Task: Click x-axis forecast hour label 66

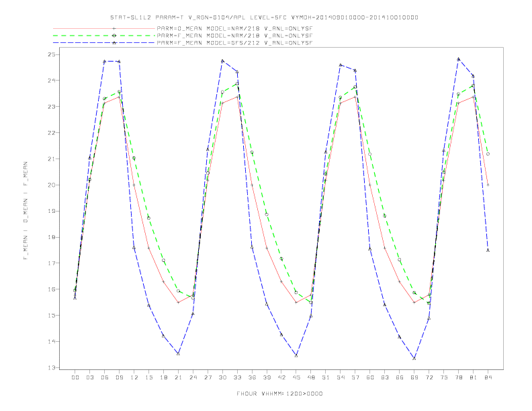Action: click(400, 377)
